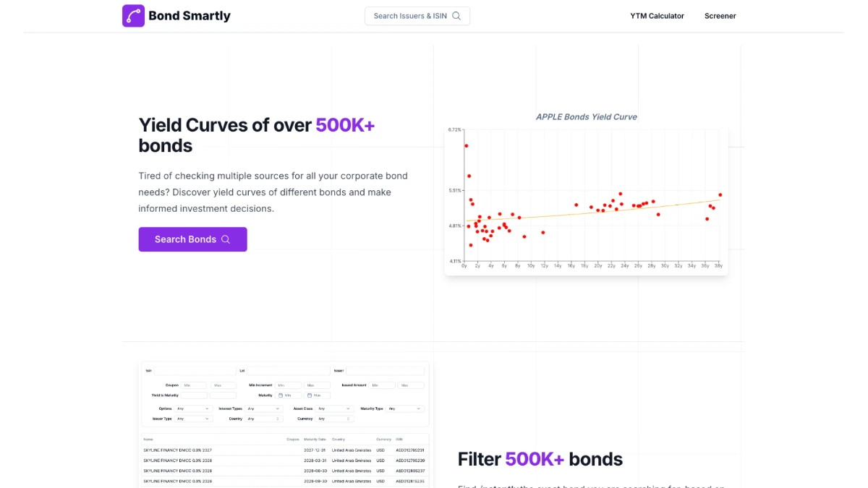Expand the Maturity Type dropdown
This screenshot has height=488, width=868.
click(405, 408)
